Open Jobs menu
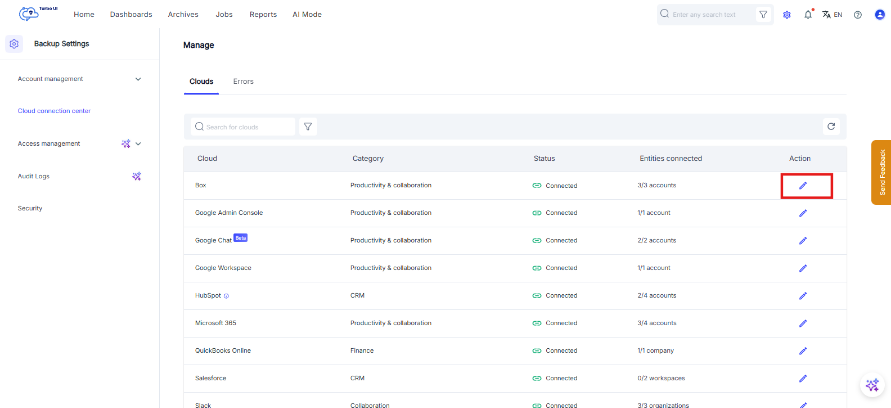Viewport: 891px width, 408px height. (x=224, y=15)
